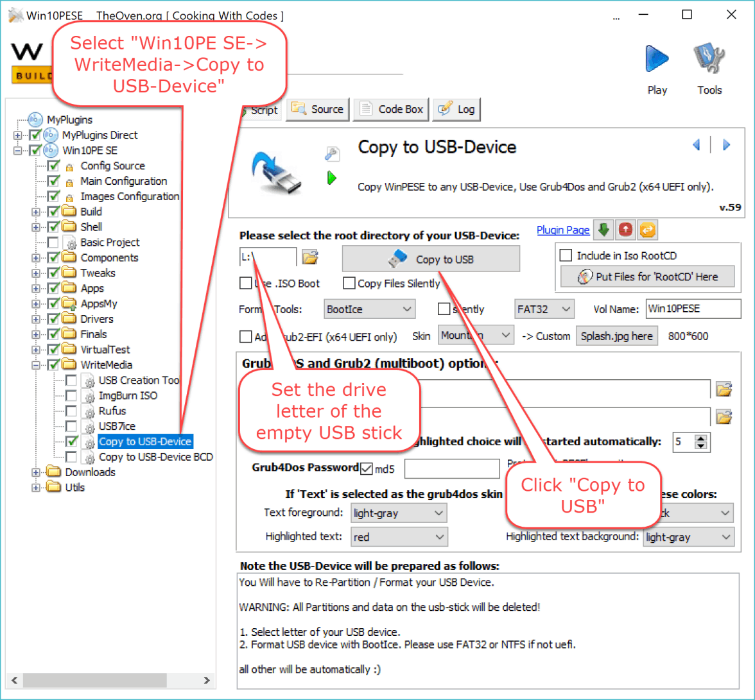Browse for USB root directory folder icon
The height and width of the screenshot is (700, 755).
310,258
